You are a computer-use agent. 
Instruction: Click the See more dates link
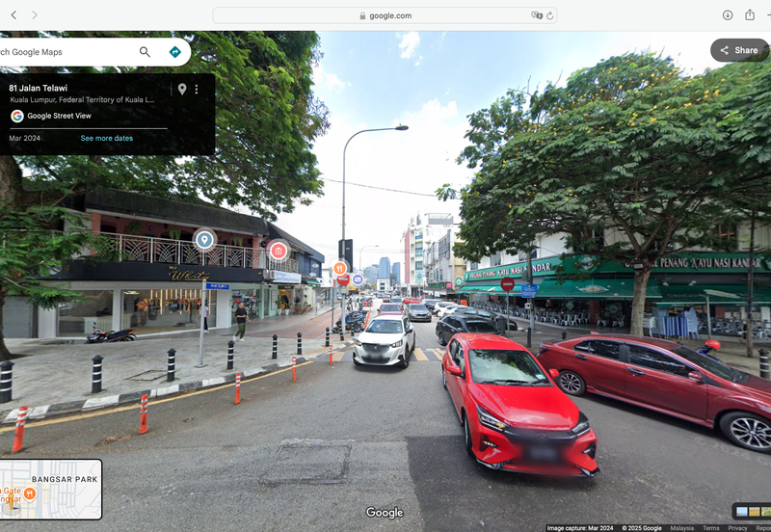pos(107,138)
